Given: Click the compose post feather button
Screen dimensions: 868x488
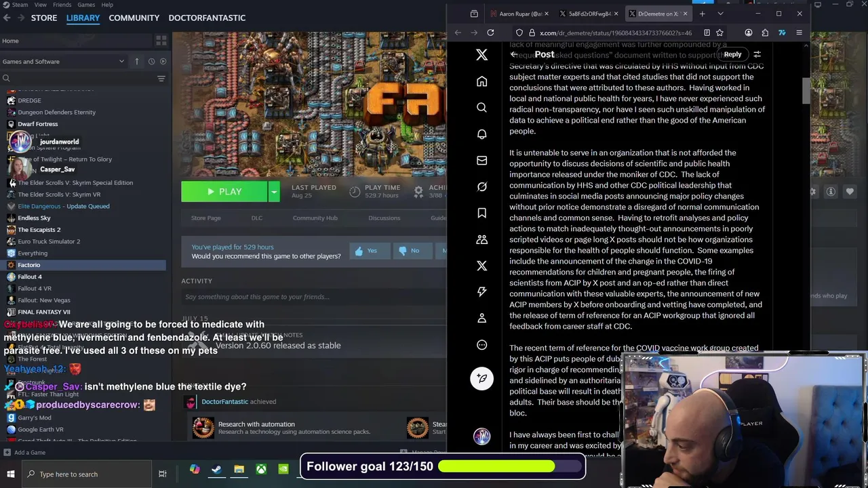Looking at the screenshot, I should coord(481,378).
